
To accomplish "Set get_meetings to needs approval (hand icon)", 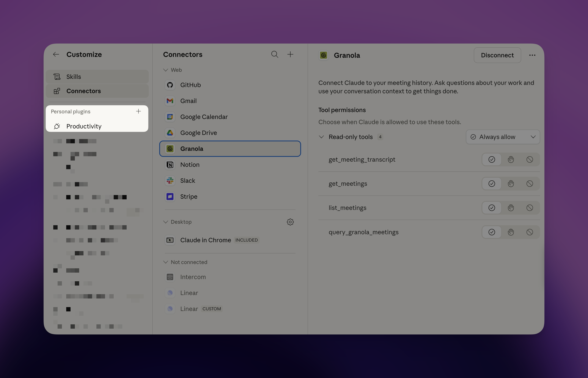I will tap(511, 184).
